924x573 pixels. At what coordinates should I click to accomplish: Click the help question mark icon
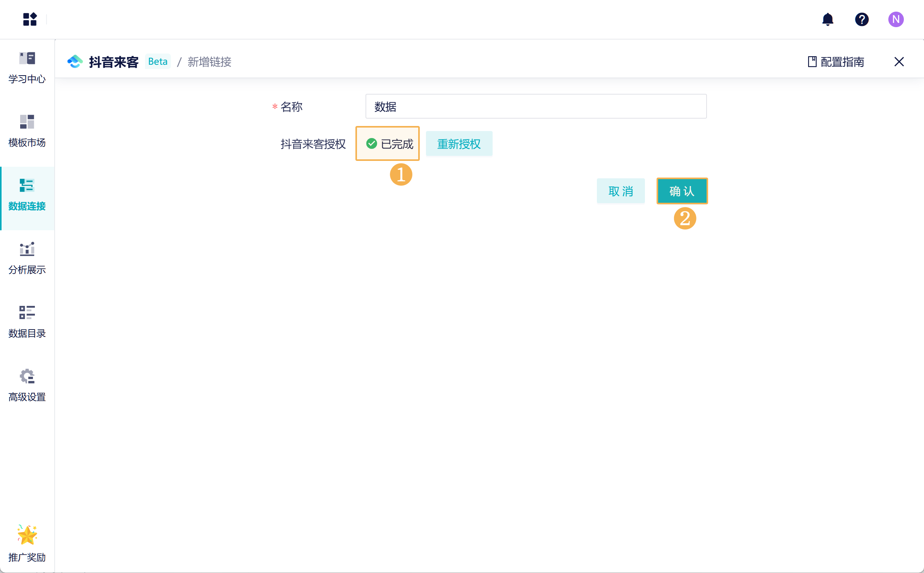862,19
